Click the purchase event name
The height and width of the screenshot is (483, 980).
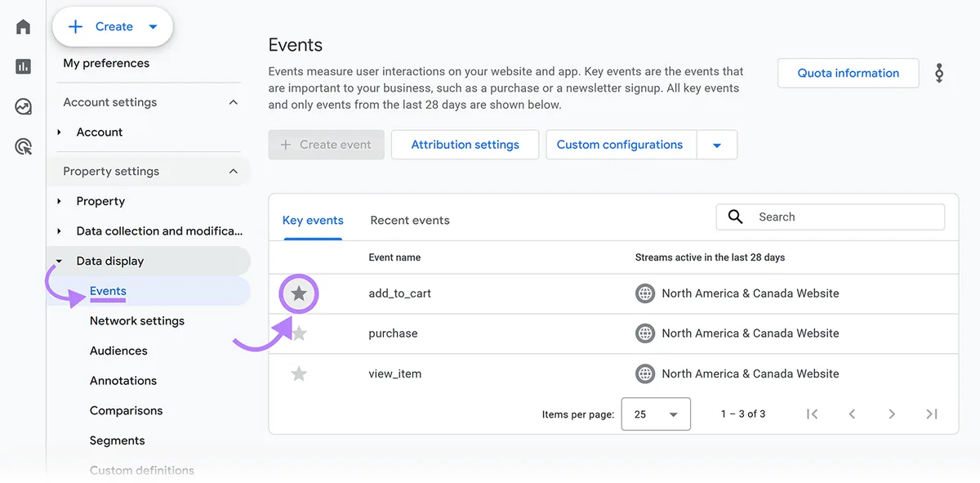393,333
